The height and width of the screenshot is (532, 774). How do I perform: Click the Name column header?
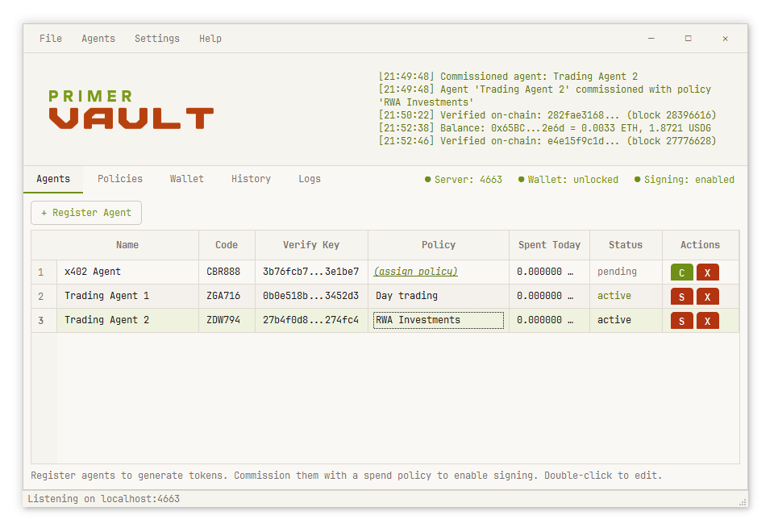(127, 245)
